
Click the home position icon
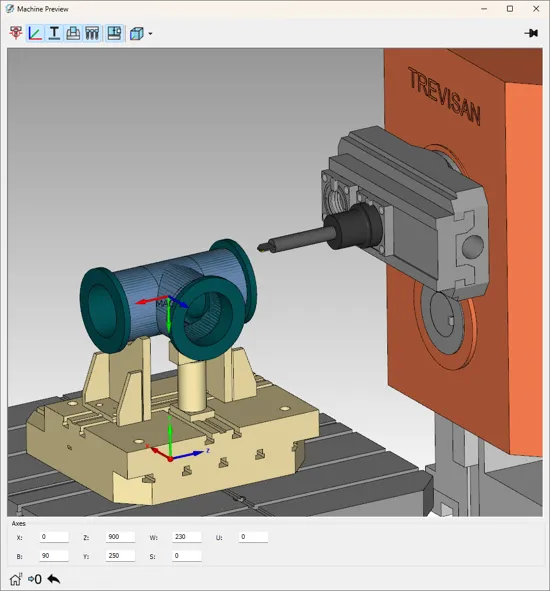15,579
